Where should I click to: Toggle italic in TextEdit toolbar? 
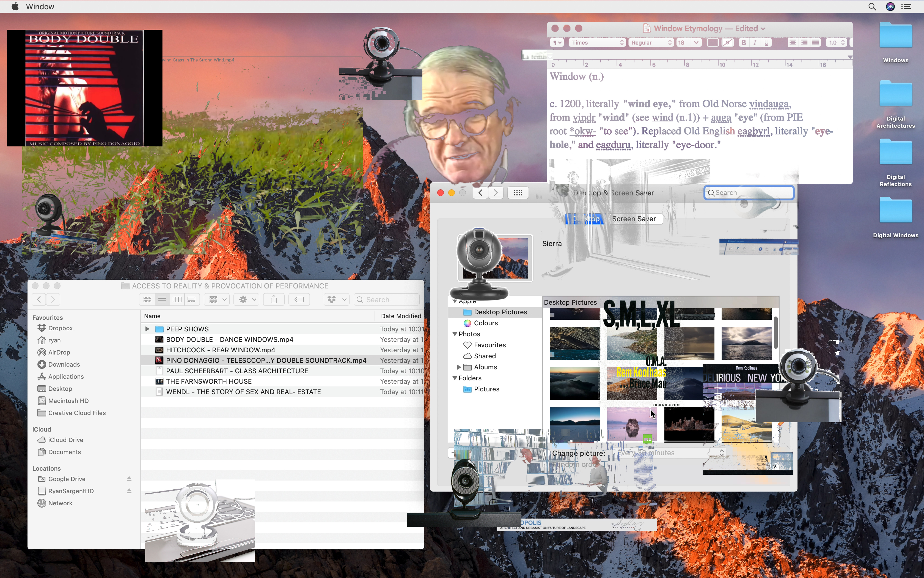click(755, 42)
